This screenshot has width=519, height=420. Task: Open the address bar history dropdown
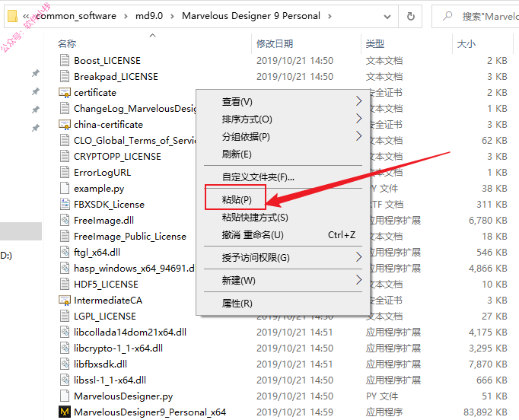pos(387,17)
